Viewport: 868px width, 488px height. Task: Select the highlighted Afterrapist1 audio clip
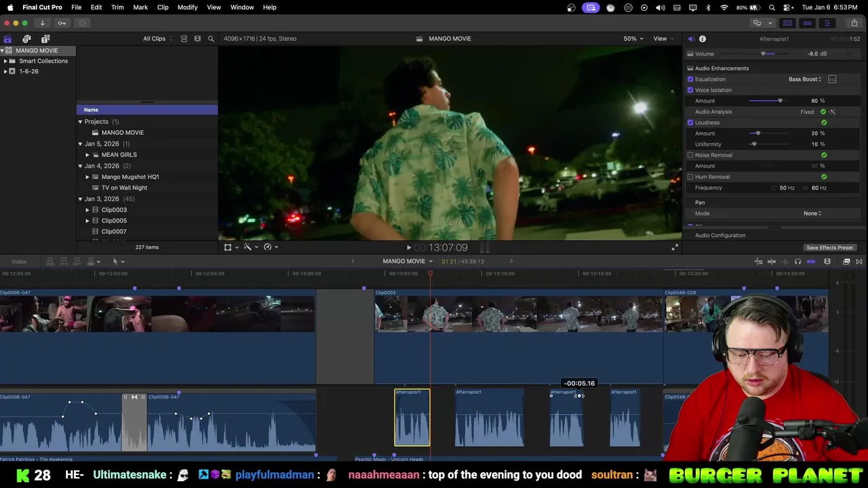coord(412,418)
